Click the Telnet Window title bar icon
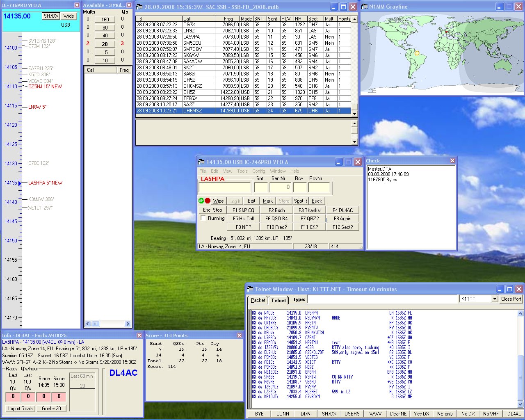Screen dimensions: 525x420 click(x=250, y=289)
